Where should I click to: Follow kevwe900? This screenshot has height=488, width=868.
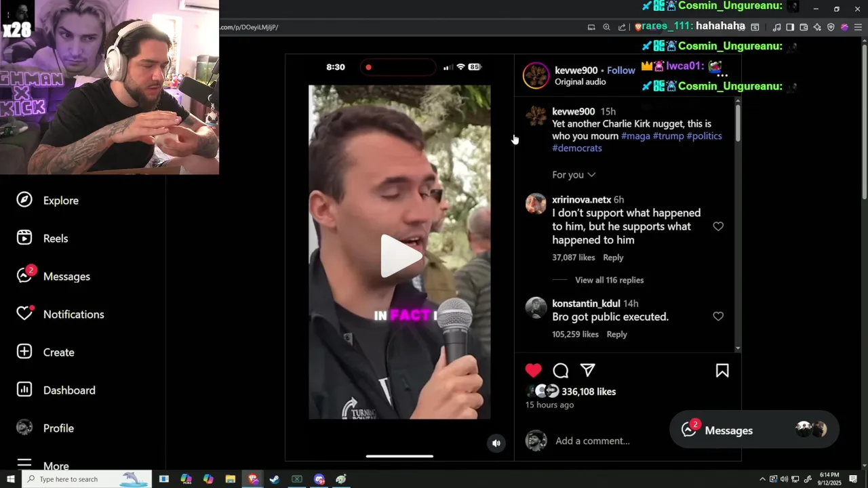(x=621, y=70)
